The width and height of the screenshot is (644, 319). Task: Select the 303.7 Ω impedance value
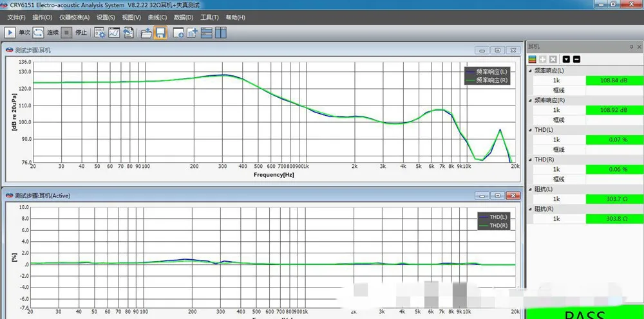614,199
